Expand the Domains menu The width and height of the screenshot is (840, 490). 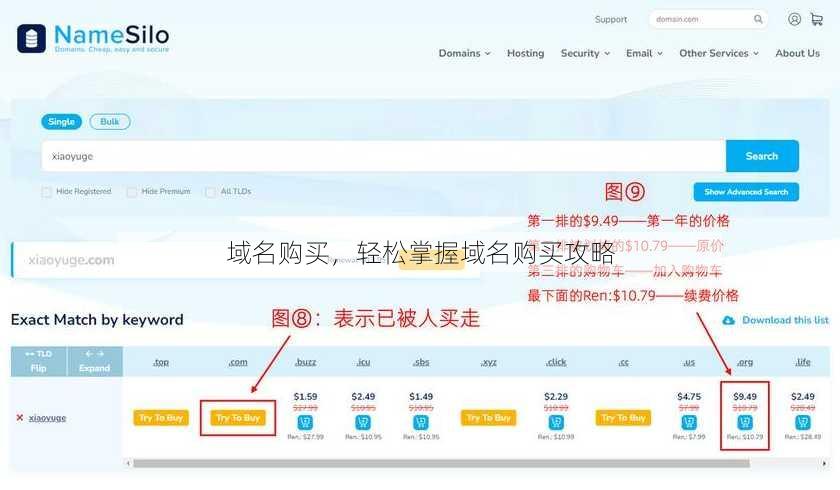coord(464,53)
